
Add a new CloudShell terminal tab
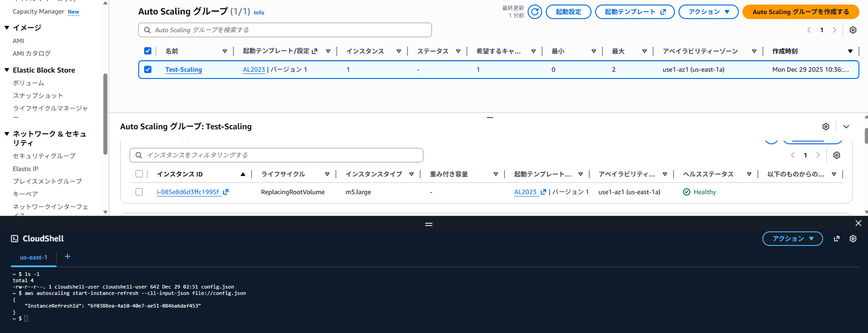[68, 257]
